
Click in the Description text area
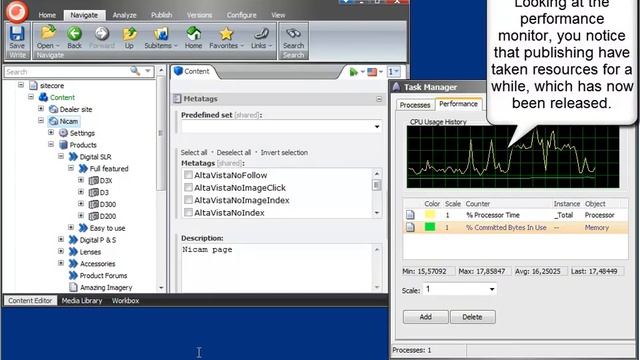[x=276, y=267]
